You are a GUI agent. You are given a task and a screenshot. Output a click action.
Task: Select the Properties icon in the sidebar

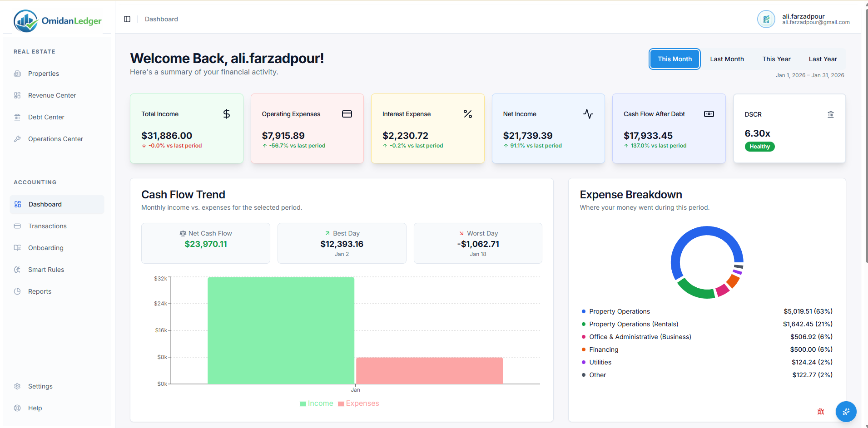(x=17, y=73)
